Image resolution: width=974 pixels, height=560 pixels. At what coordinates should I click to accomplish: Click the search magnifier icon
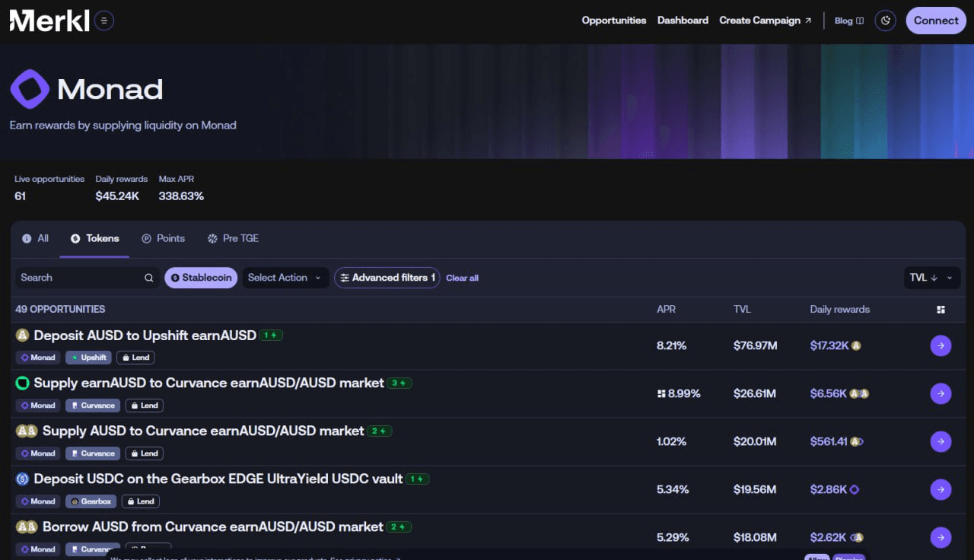pyautogui.click(x=149, y=278)
